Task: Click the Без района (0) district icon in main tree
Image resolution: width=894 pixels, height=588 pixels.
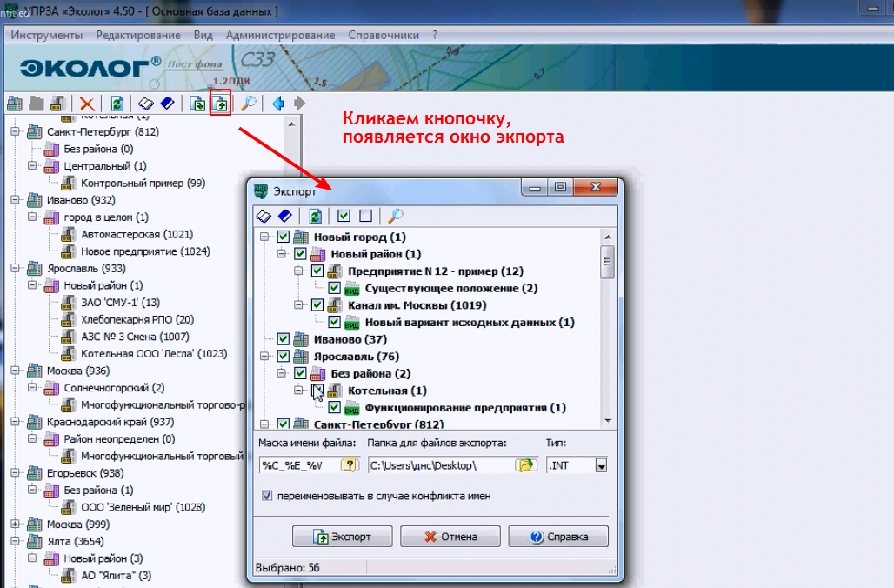Action: click(x=52, y=150)
